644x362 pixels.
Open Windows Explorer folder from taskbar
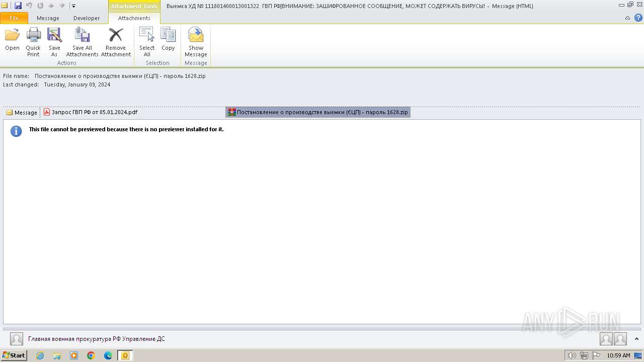pyautogui.click(x=57, y=355)
